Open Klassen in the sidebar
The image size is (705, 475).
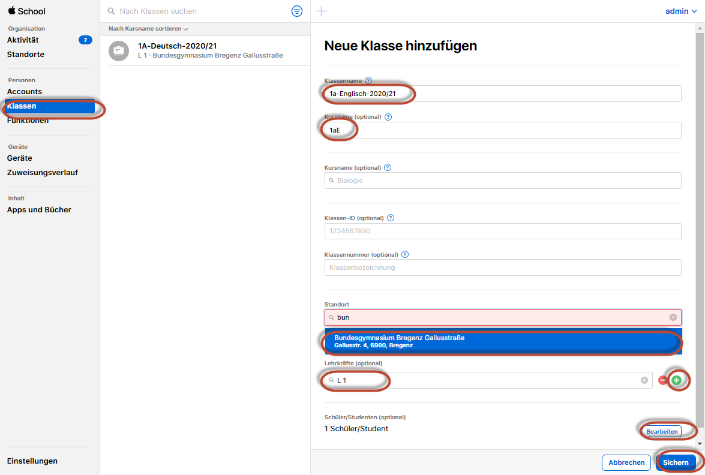[x=24, y=105]
